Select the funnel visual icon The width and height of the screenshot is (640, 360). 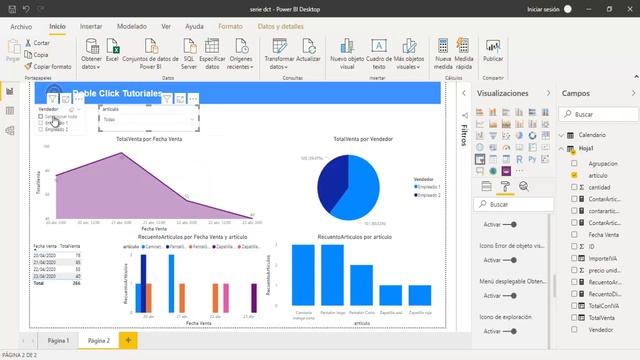tap(493, 136)
